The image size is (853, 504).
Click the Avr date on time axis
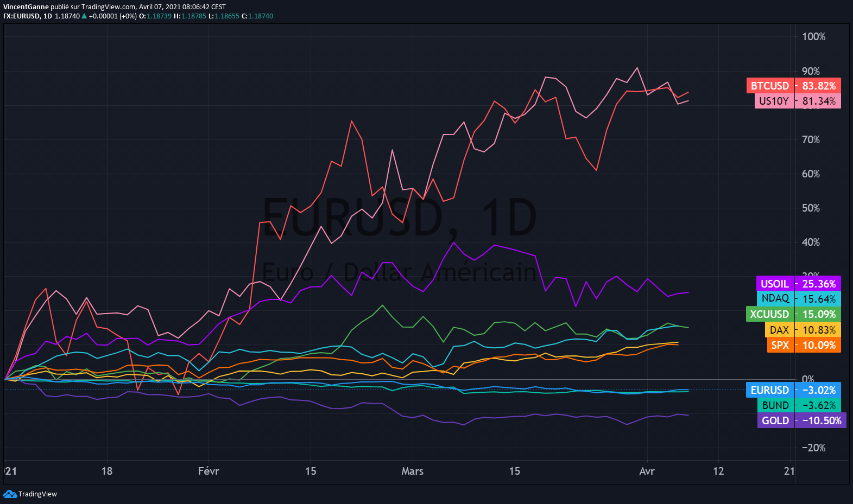click(x=647, y=471)
